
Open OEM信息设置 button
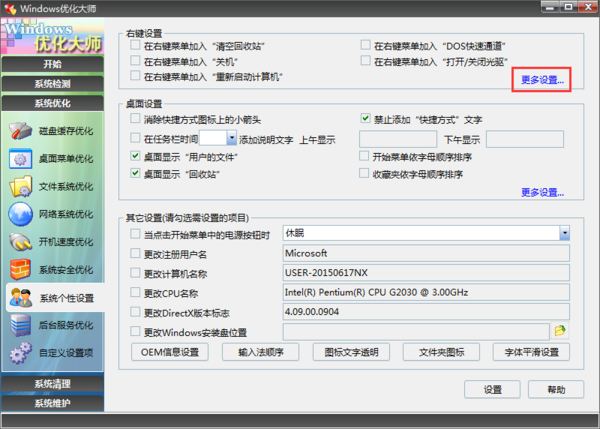tap(170, 352)
